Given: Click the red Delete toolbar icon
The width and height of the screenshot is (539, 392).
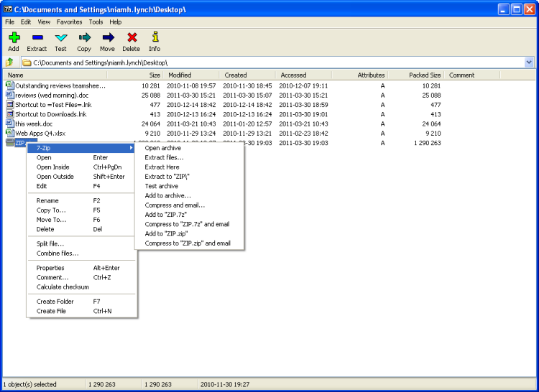Looking at the screenshot, I should coord(131,38).
